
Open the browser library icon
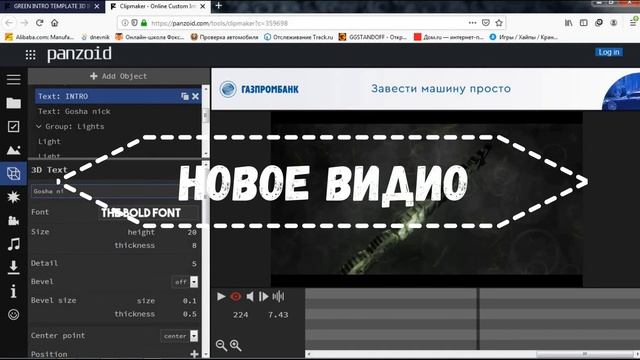click(569, 23)
